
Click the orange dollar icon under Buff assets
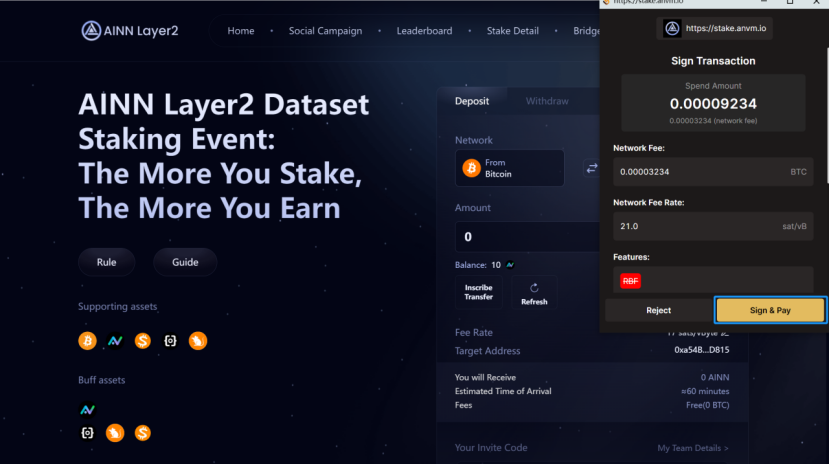pos(142,433)
